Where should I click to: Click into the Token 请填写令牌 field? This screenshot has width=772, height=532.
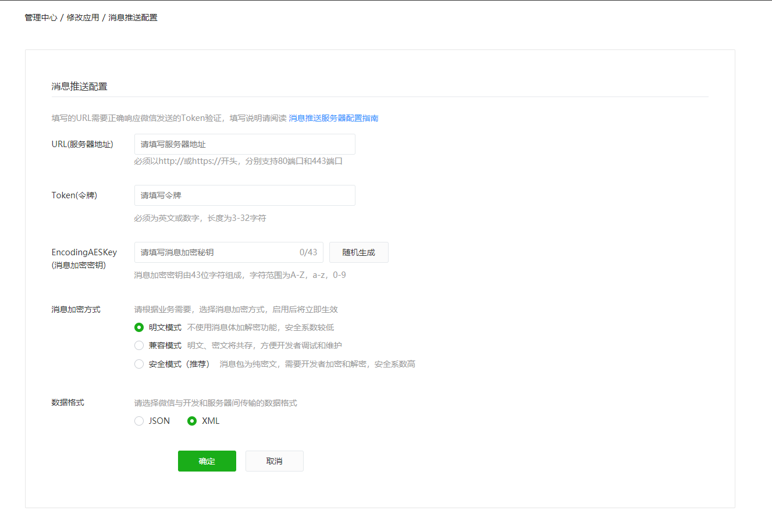(x=244, y=195)
